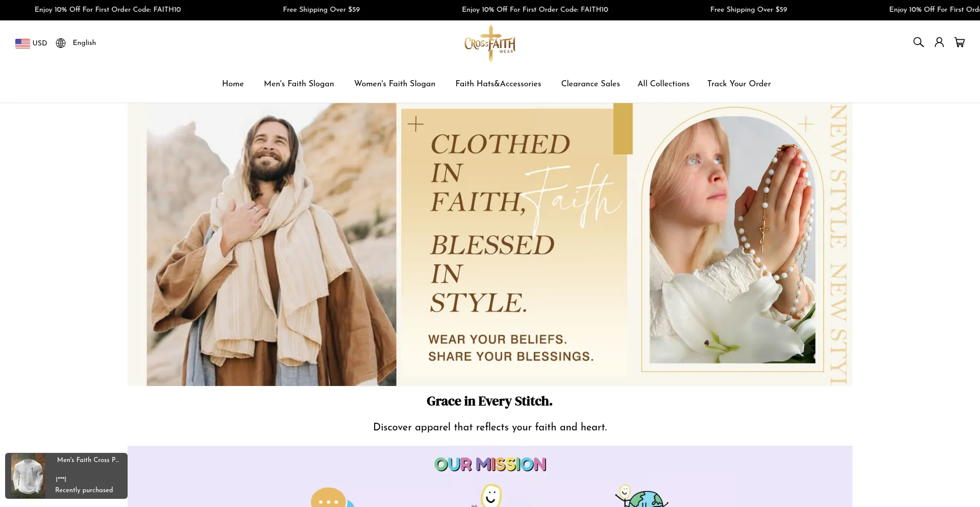The height and width of the screenshot is (507, 980).
Task: Click the globe language icon
Action: (x=61, y=43)
